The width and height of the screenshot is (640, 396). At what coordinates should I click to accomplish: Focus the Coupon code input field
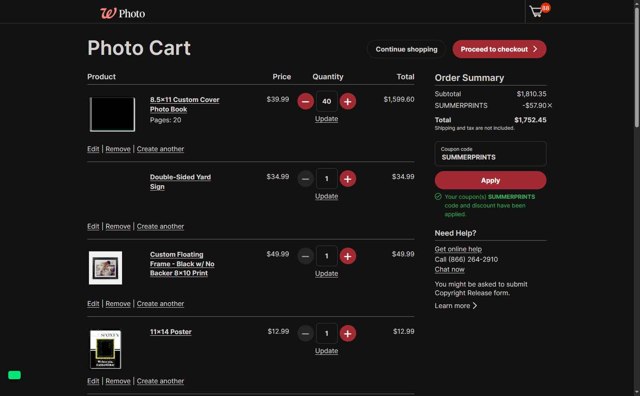pos(490,154)
